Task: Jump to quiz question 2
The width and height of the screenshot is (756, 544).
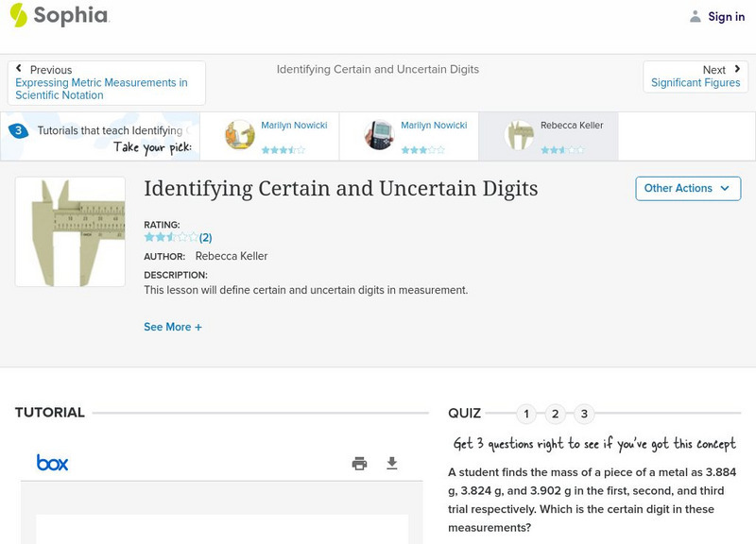Action: point(556,414)
